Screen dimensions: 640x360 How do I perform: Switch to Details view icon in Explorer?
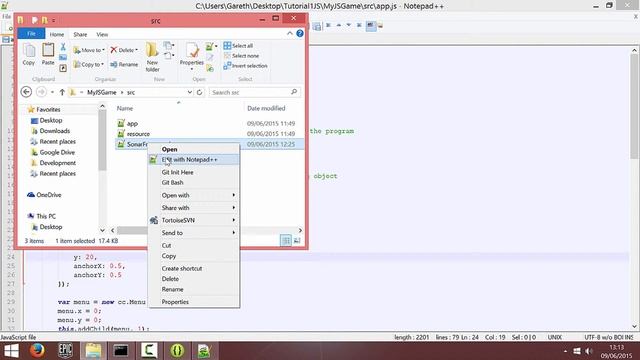coord(286,241)
